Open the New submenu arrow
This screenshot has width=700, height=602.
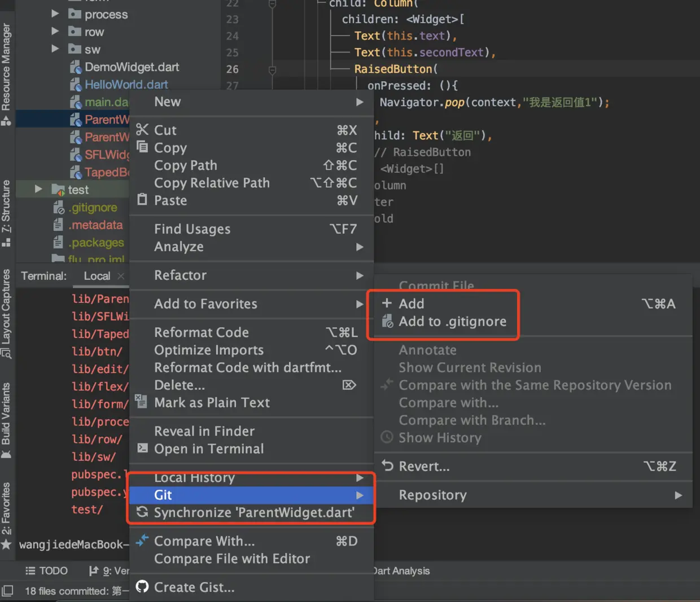tap(360, 102)
